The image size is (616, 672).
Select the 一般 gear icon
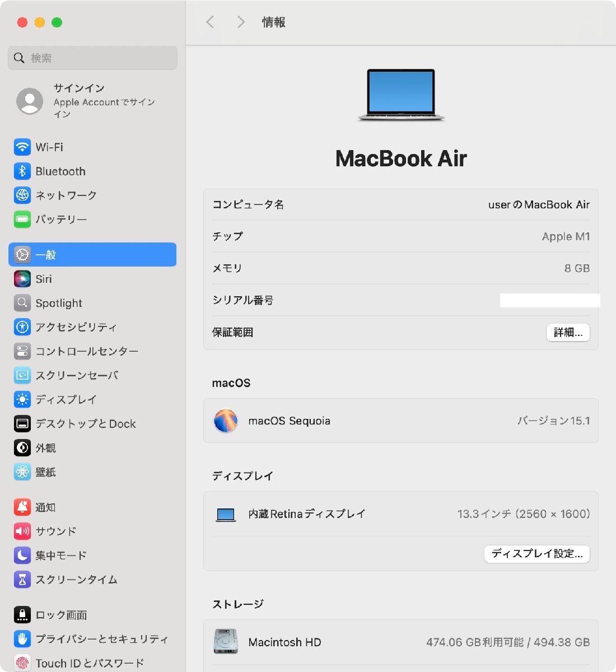point(22,255)
